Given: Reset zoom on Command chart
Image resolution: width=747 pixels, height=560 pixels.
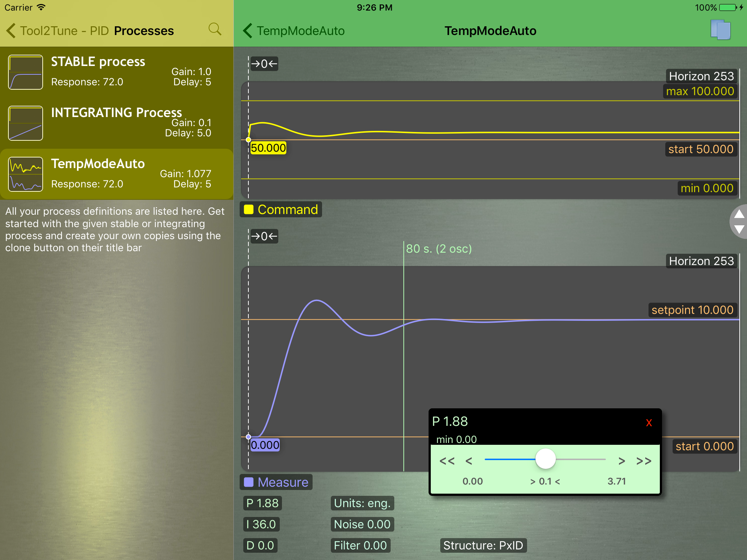Looking at the screenshot, I should click(264, 64).
